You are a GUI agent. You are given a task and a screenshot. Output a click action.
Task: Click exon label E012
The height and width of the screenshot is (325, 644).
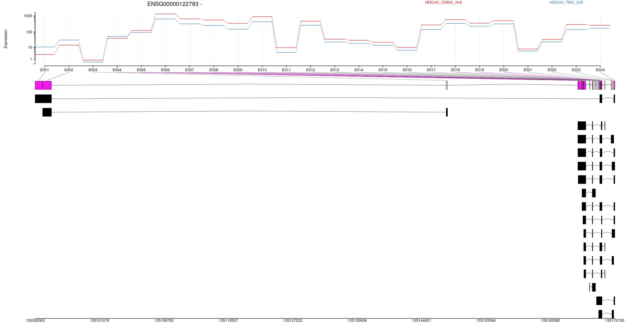pyautogui.click(x=310, y=70)
